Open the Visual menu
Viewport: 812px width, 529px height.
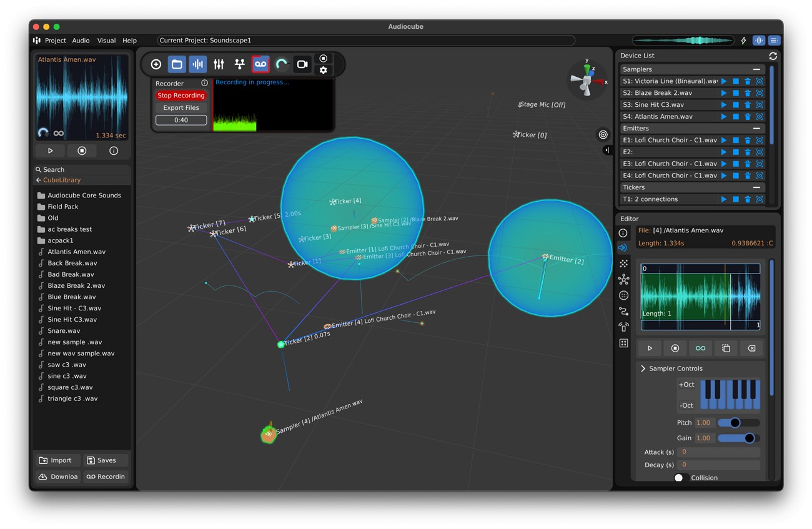106,41
